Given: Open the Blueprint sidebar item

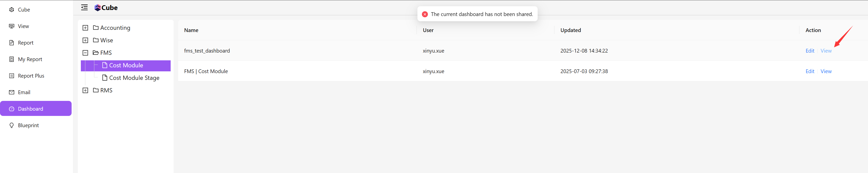Looking at the screenshot, I should click(28, 125).
